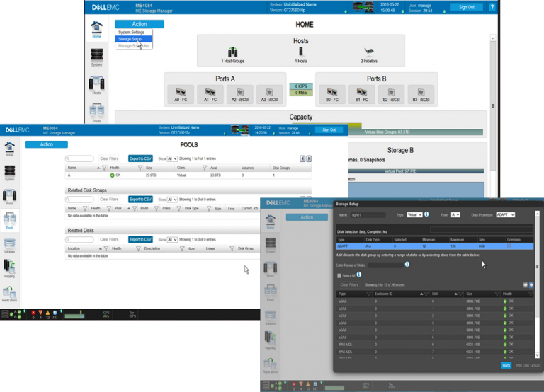The height and width of the screenshot is (392, 544).
Task: Open Mapping from the Pools window sidebar
Action: [10, 267]
